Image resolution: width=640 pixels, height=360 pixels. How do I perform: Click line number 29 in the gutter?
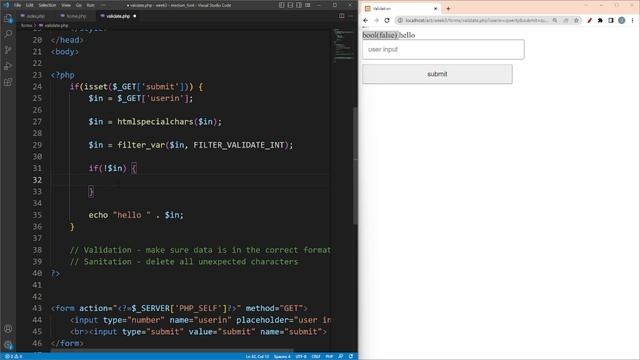tap(37, 145)
